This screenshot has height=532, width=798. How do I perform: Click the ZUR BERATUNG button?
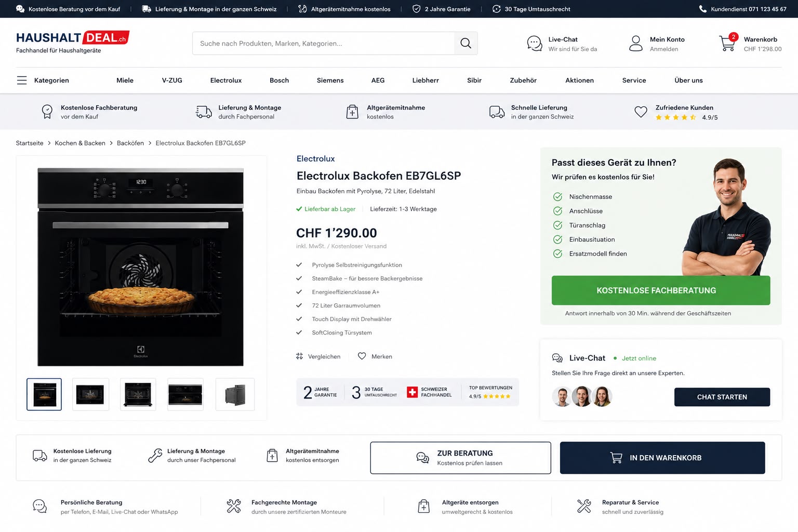pos(460,458)
